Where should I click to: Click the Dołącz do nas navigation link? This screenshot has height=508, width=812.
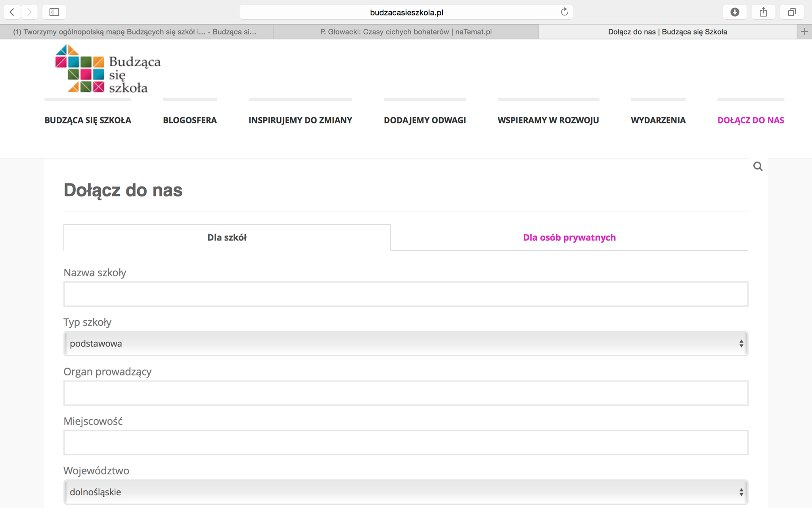pyautogui.click(x=751, y=120)
